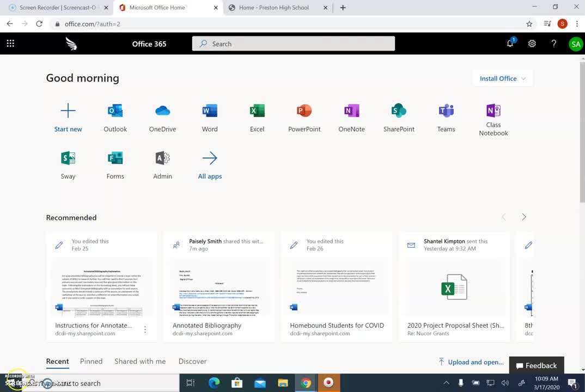585x392 pixels.
Task: Expand the Install Office dropdown
Action: coord(502,78)
